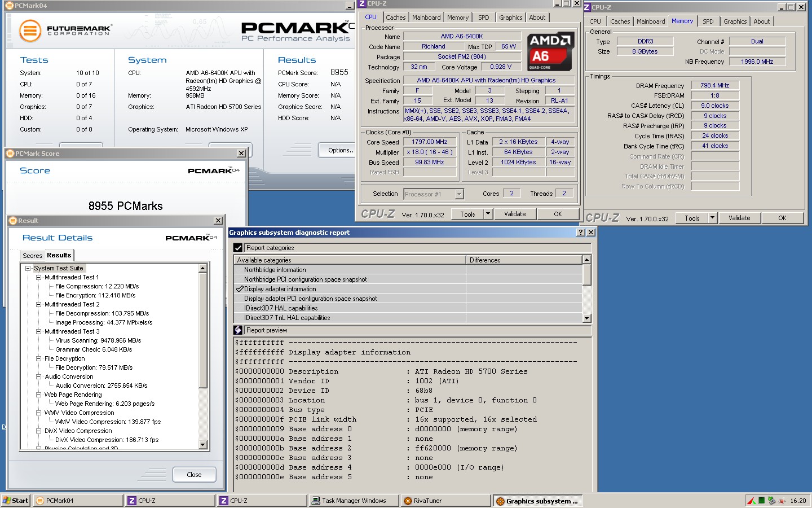This screenshot has width=812, height=508.
Task: Collapse Multithreaded Test 1 node
Action: pyautogui.click(x=38, y=277)
